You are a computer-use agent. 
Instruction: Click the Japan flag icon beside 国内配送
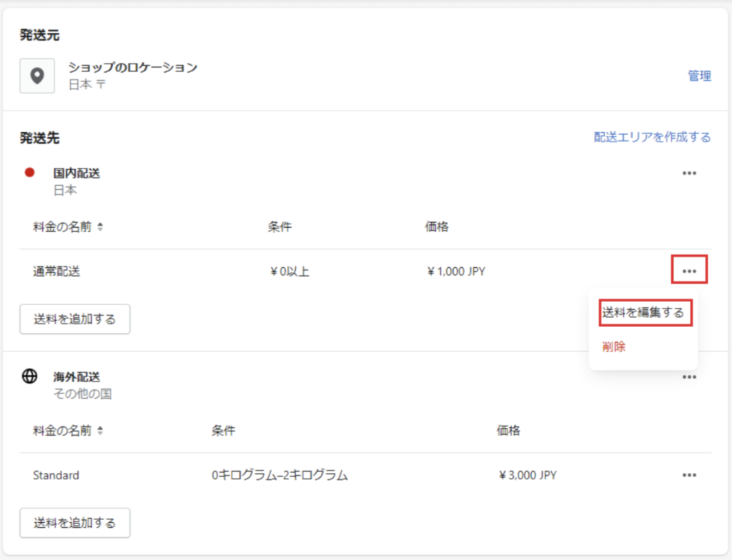pos(30,173)
